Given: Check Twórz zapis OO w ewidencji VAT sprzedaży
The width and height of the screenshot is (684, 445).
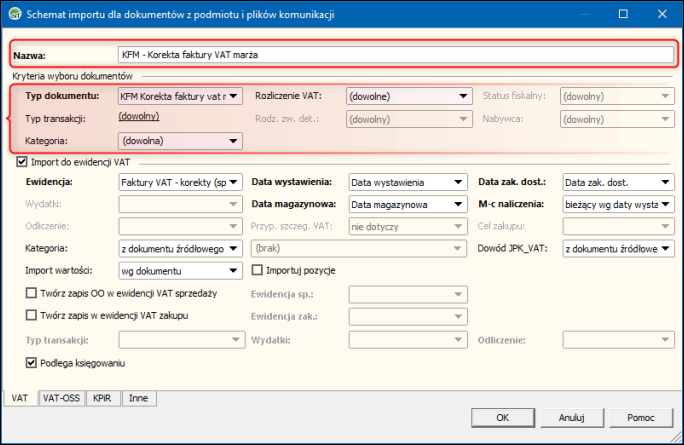Looking at the screenshot, I should [31, 293].
